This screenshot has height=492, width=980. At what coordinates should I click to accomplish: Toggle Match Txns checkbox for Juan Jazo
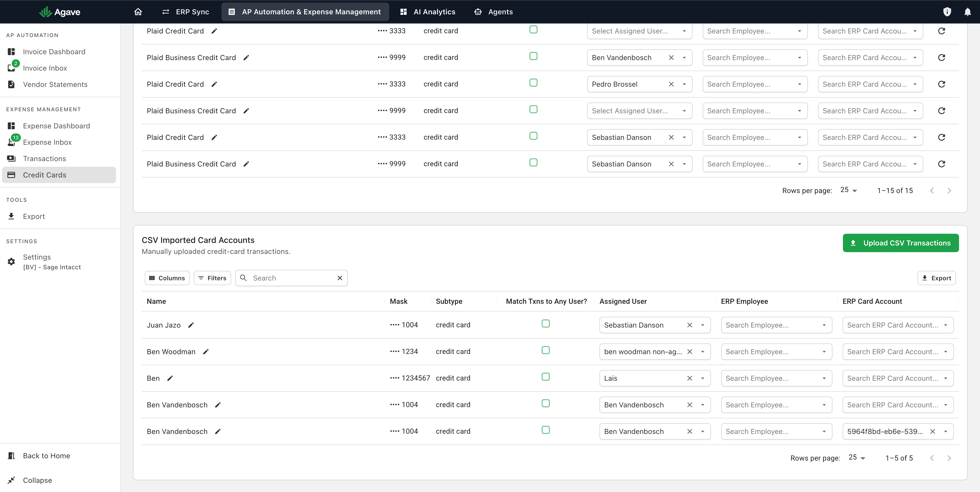(x=545, y=323)
